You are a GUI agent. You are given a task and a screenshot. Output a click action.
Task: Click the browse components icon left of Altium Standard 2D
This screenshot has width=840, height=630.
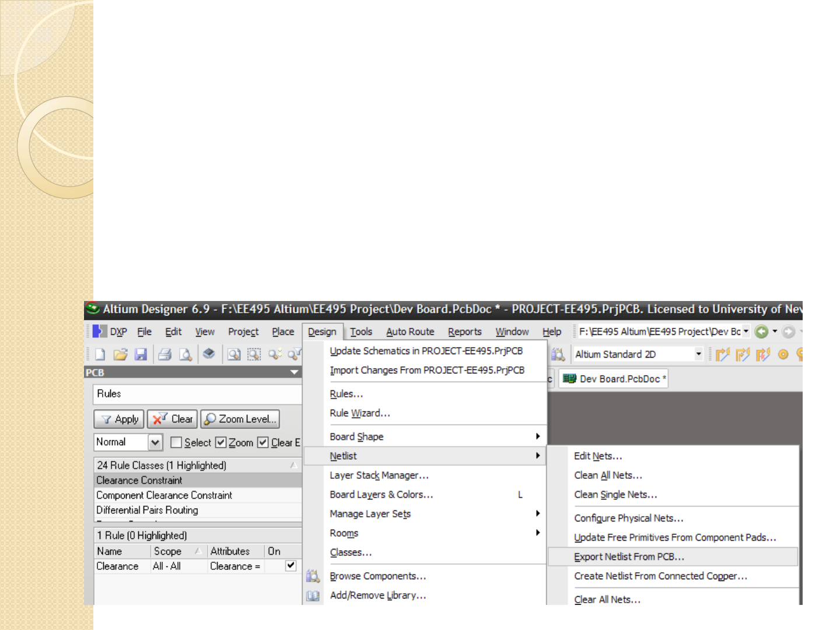(x=558, y=354)
